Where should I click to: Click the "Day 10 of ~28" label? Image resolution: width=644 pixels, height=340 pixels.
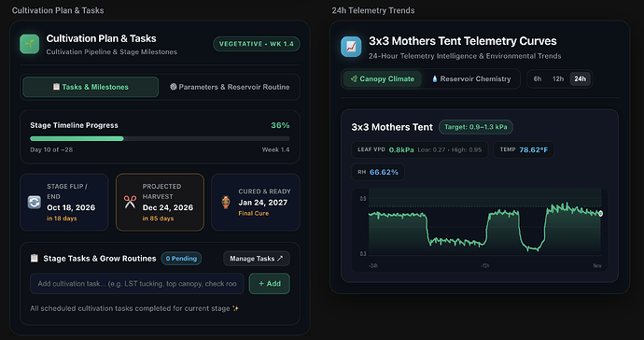click(51, 149)
